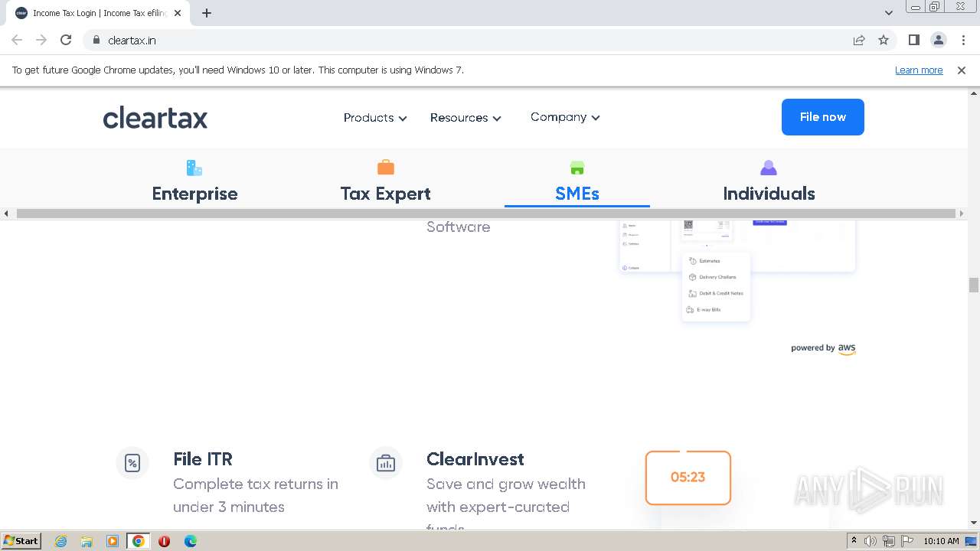Image resolution: width=980 pixels, height=551 pixels.
Task: Click the File ITR percent icon
Action: (132, 463)
